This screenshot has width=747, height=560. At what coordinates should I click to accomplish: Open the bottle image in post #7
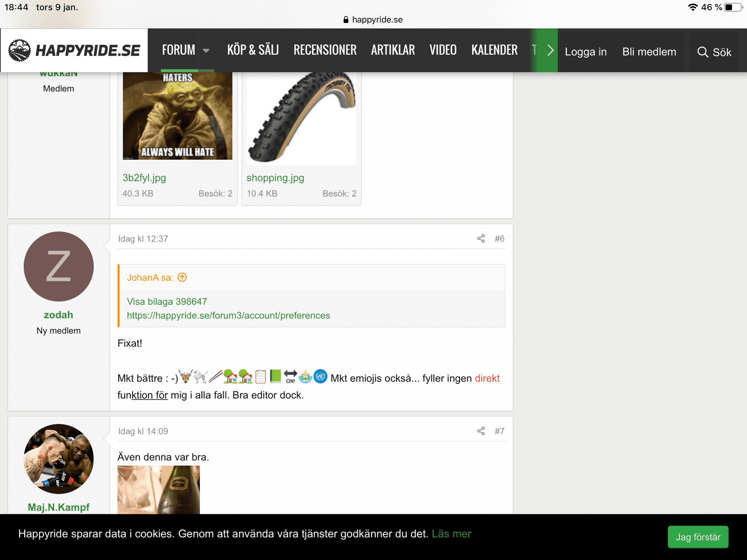159,490
